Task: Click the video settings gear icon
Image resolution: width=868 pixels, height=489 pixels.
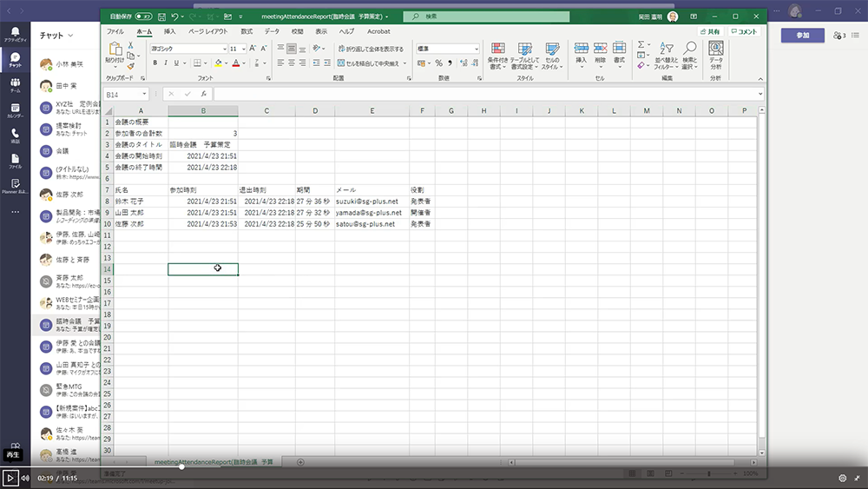Action: (842, 478)
